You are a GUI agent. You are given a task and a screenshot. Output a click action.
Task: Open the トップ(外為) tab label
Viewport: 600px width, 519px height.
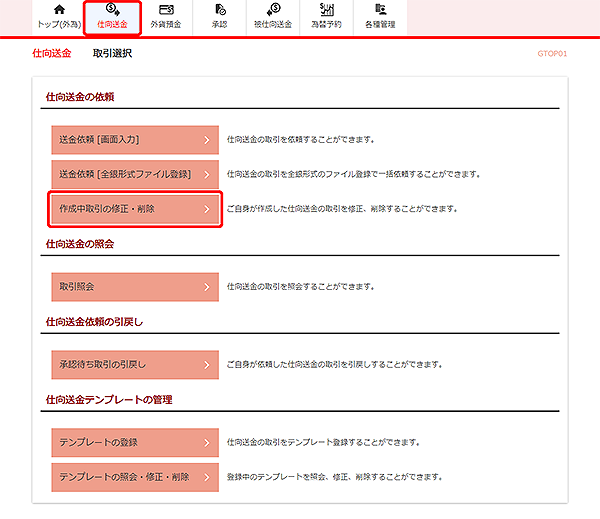59,24
